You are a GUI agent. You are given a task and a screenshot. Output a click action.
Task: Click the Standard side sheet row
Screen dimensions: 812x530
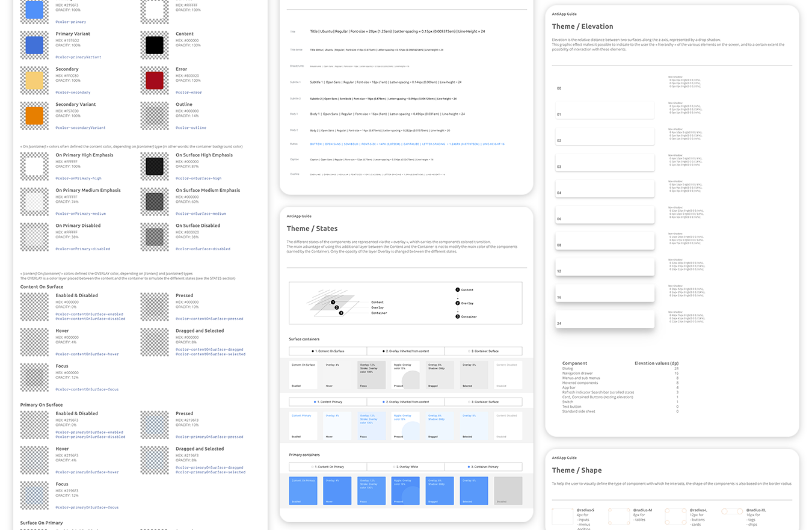click(620, 411)
